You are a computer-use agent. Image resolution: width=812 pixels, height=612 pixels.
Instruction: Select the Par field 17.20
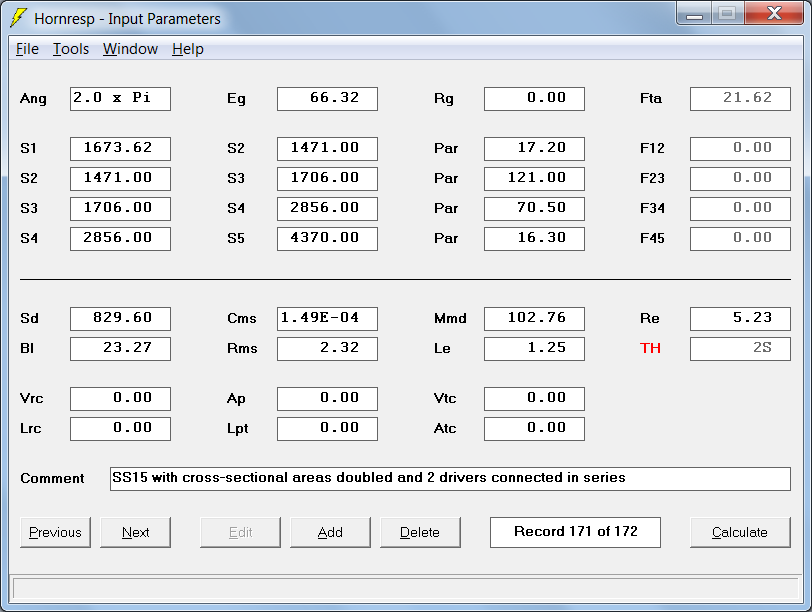point(534,149)
